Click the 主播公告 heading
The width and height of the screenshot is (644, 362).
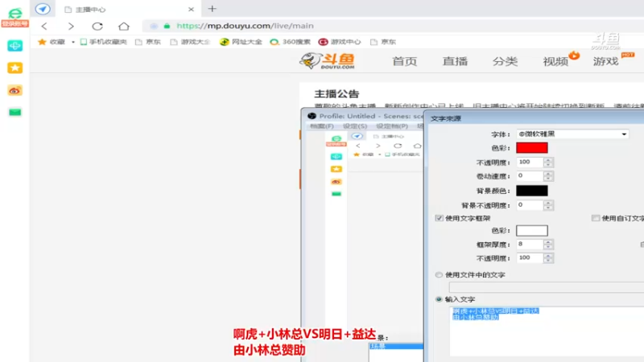[x=336, y=94]
